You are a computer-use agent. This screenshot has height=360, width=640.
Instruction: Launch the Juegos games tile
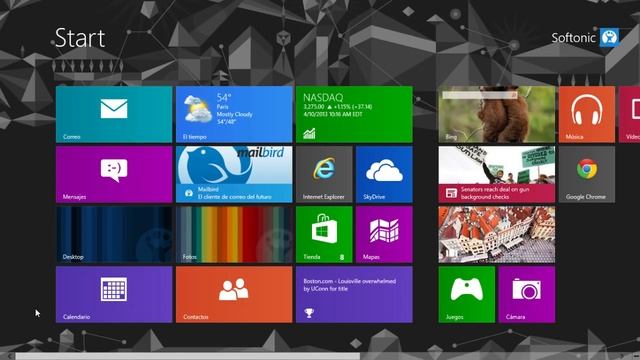(467, 294)
